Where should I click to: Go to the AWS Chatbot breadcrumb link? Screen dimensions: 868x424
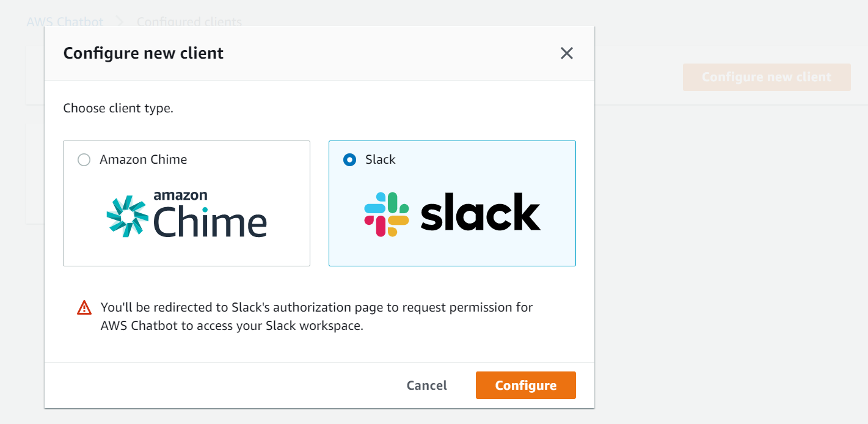(65, 22)
